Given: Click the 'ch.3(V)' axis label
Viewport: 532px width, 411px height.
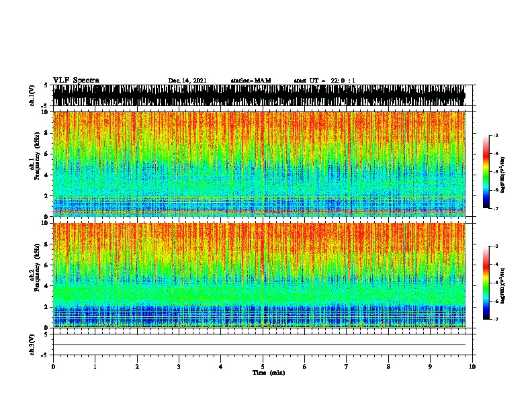Looking at the screenshot, I should [x=32, y=345].
